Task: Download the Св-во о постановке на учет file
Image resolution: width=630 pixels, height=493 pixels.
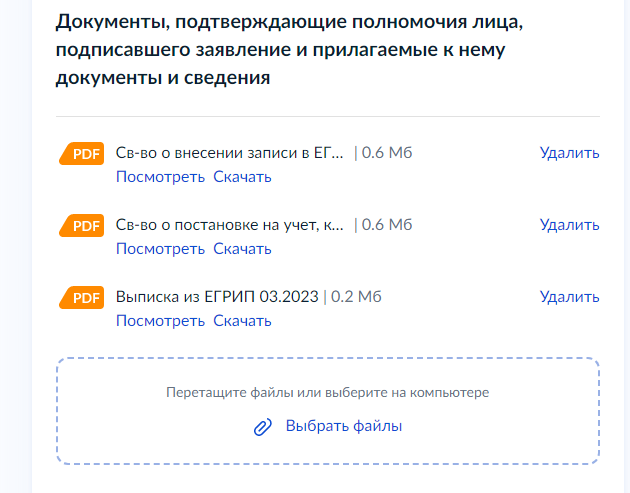Action: [242, 249]
